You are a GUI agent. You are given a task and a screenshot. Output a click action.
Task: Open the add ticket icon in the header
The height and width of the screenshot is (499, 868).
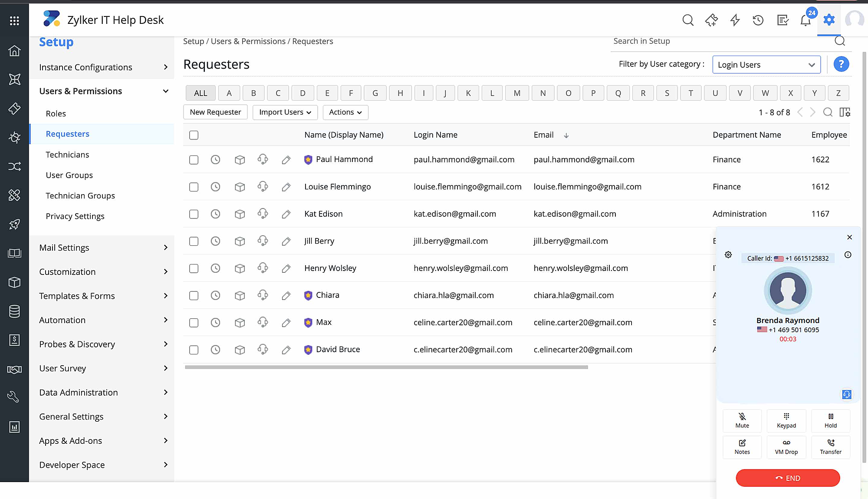[711, 20]
